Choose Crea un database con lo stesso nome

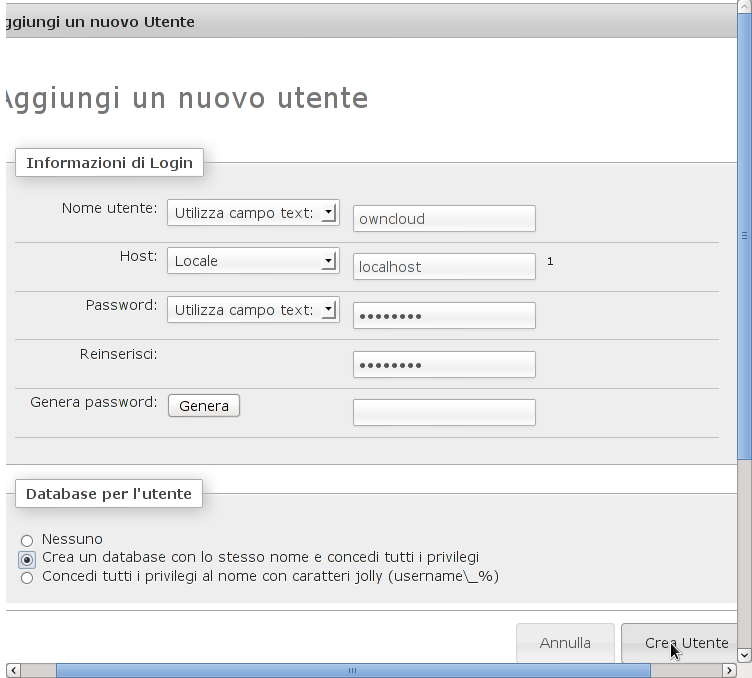(27, 558)
